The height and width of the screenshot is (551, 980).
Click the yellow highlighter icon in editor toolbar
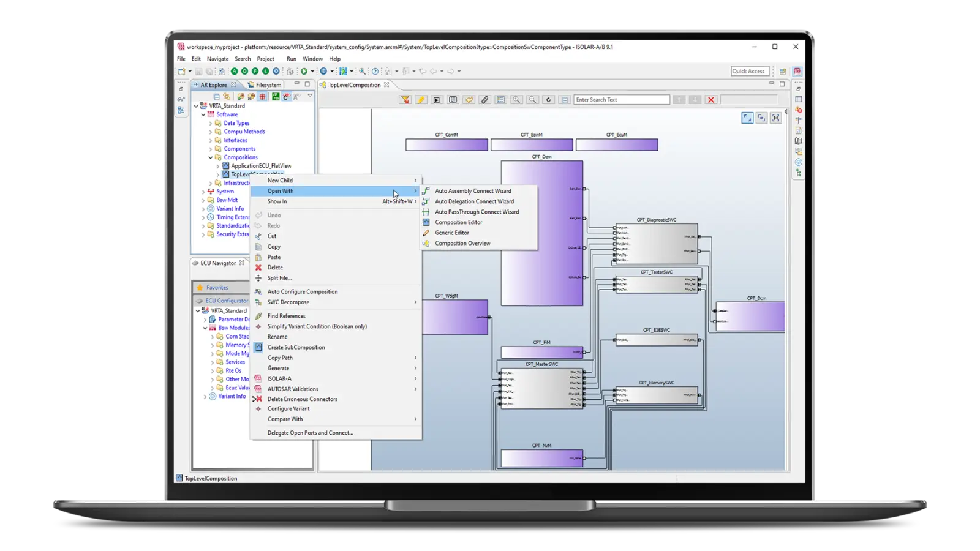(x=421, y=100)
